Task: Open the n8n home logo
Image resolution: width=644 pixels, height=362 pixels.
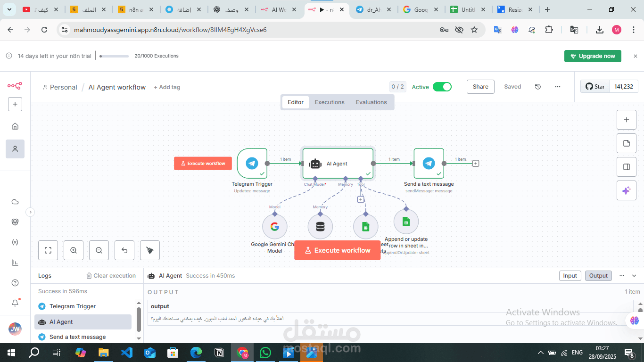Action: pos(15,86)
